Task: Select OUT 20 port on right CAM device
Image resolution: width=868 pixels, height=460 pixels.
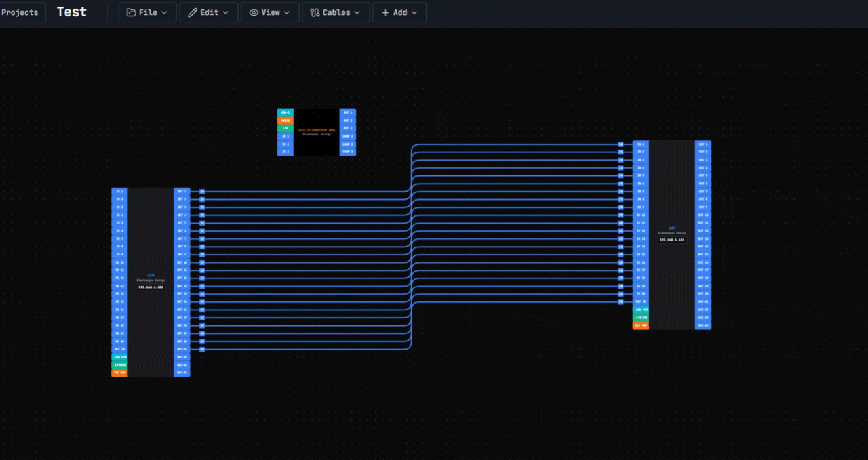Action: tap(703, 294)
